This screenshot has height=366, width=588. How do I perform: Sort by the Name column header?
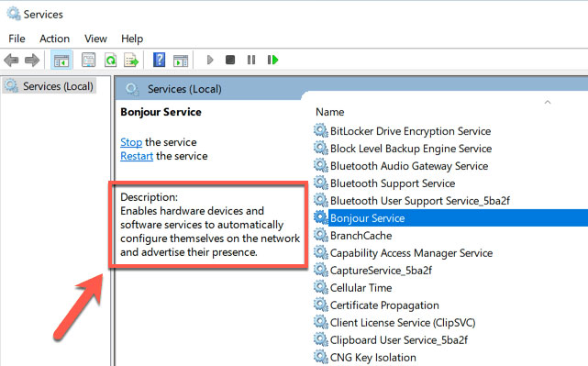click(330, 112)
